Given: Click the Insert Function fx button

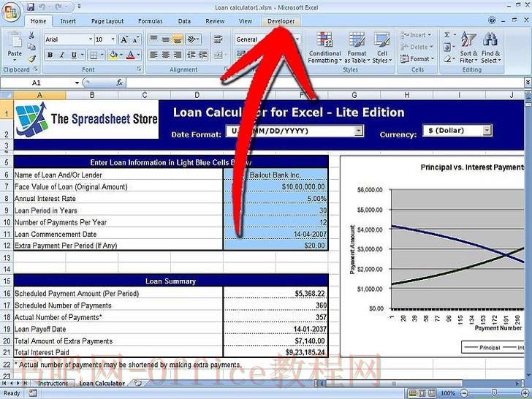Looking at the screenshot, I should 119,83.
